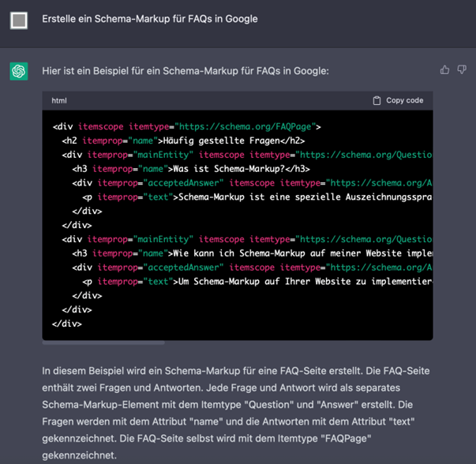
Task: Click the thumbs up feedback icon
Action: (444, 69)
